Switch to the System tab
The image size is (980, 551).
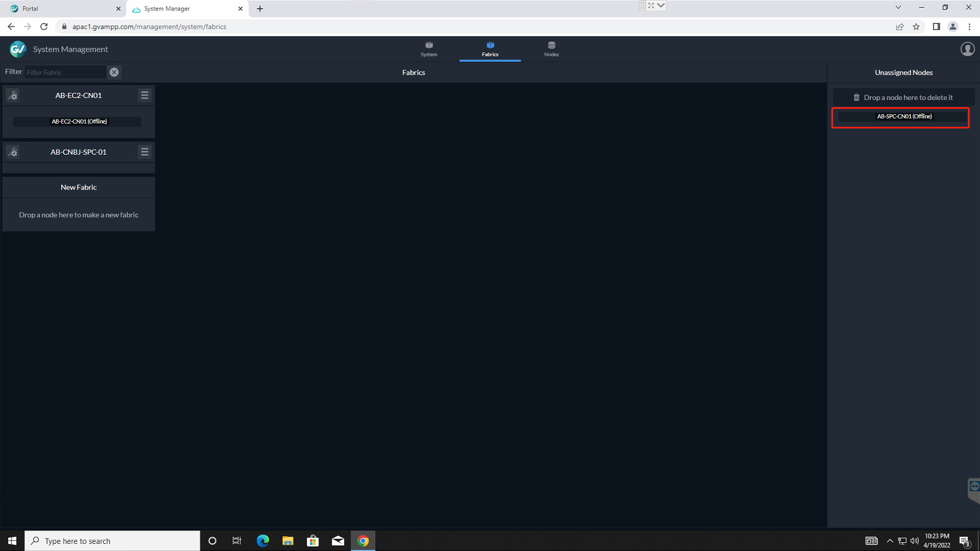tap(429, 49)
